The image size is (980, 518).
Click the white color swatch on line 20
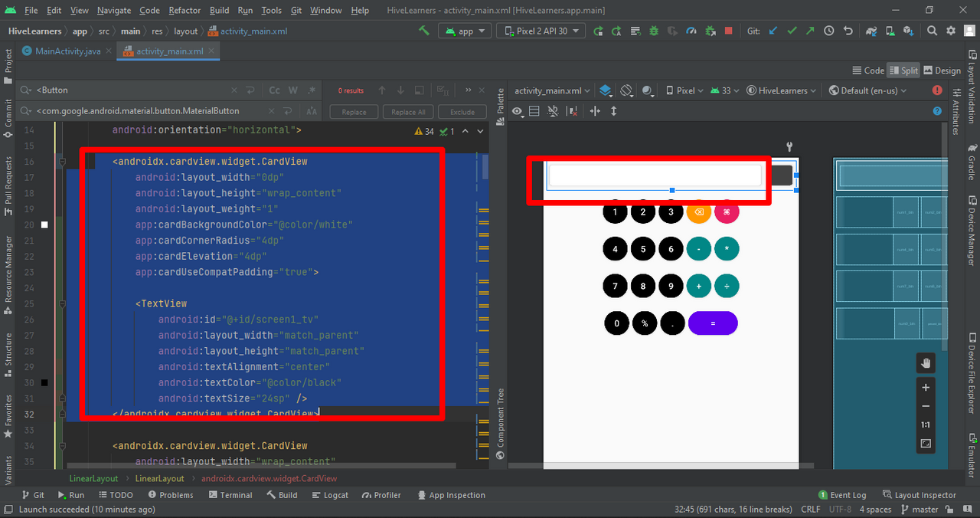pyautogui.click(x=44, y=225)
